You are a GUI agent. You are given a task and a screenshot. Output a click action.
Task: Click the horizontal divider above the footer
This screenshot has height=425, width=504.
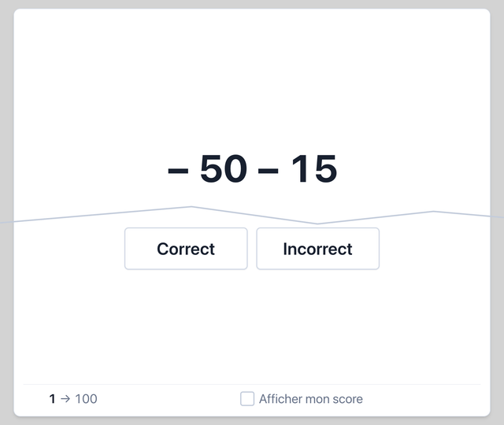(252, 384)
